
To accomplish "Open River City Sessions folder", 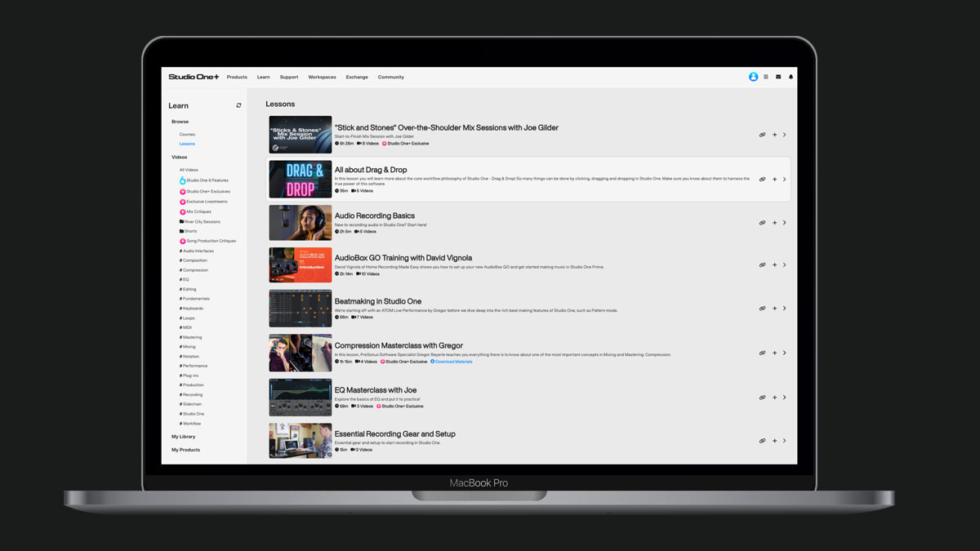I will click(200, 221).
